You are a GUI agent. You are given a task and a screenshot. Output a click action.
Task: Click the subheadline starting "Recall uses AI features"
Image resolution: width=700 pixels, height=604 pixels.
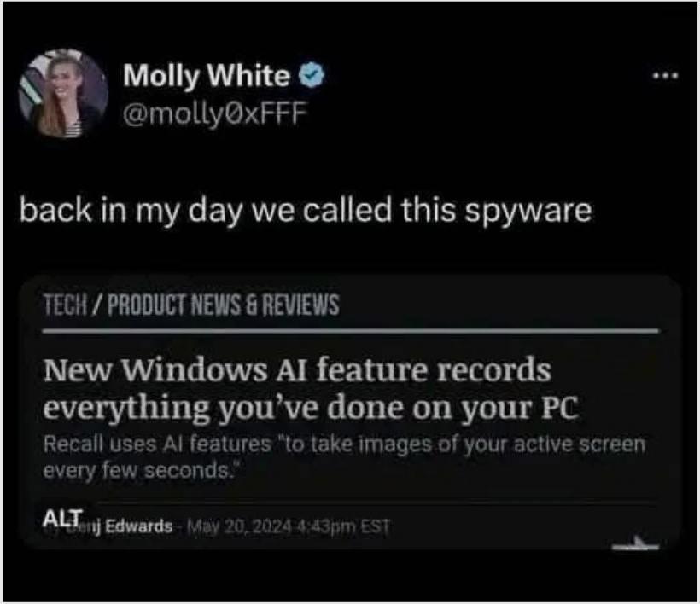(x=344, y=444)
